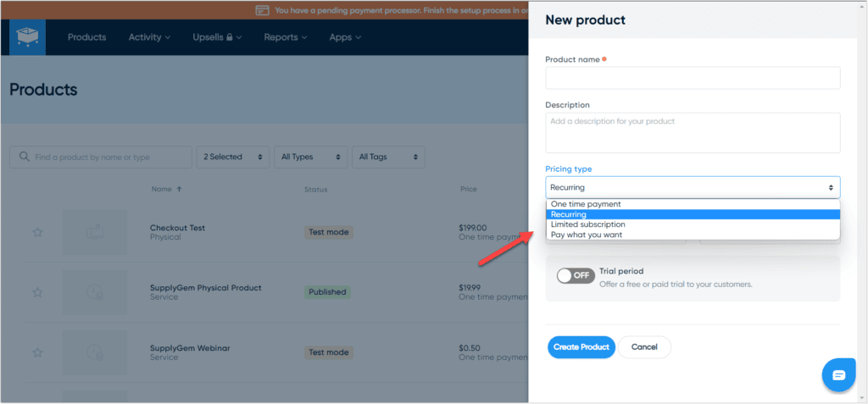Screen dimensions: 868x404
Task: Open SupplyGem Physical Product link
Action: [x=206, y=288]
